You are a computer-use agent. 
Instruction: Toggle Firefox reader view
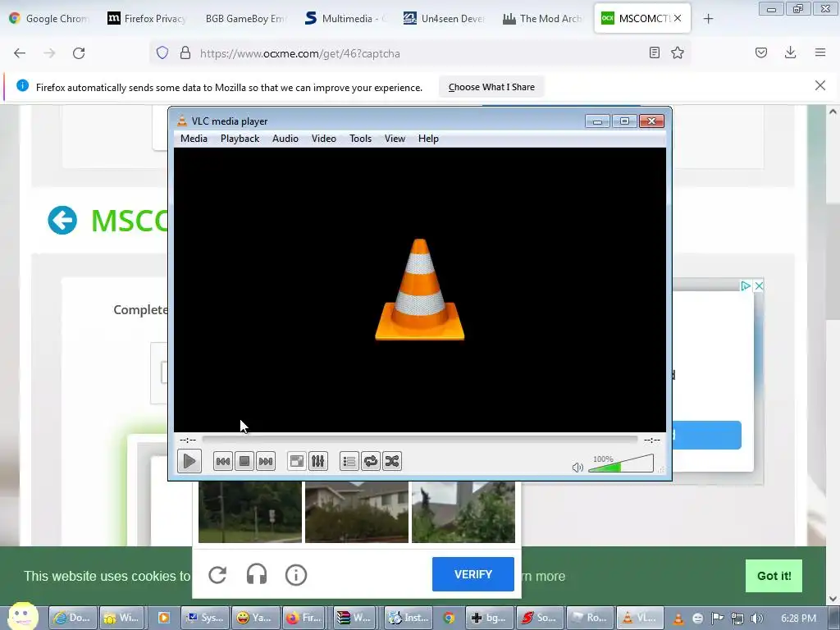(x=654, y=52)
